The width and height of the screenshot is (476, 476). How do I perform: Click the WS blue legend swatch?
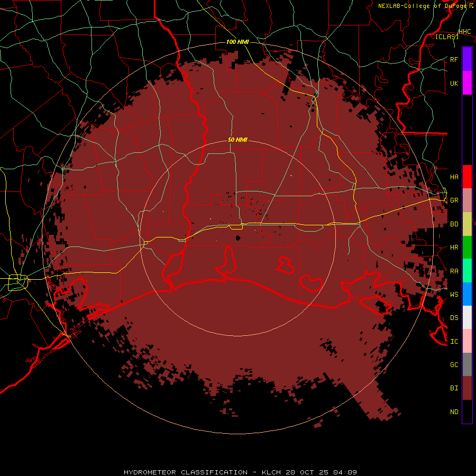pos(467,294)
